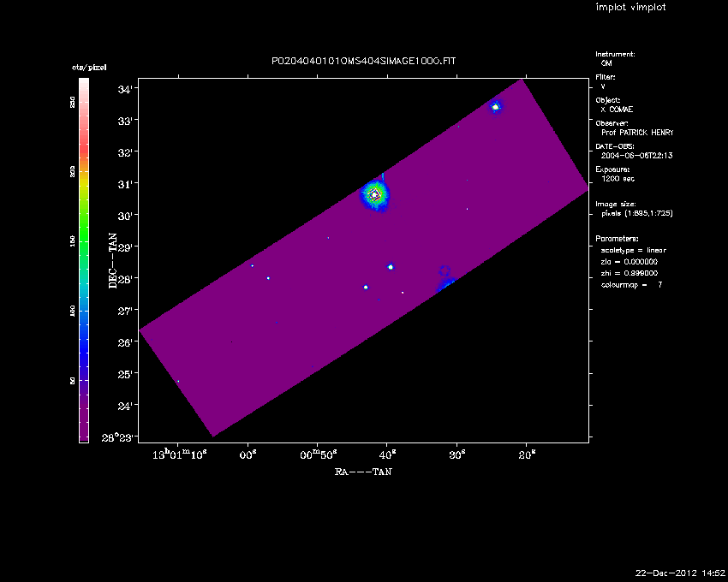Click the blue ring artifact near lower edge
This screenshot has height=582, width=728.
445,270
